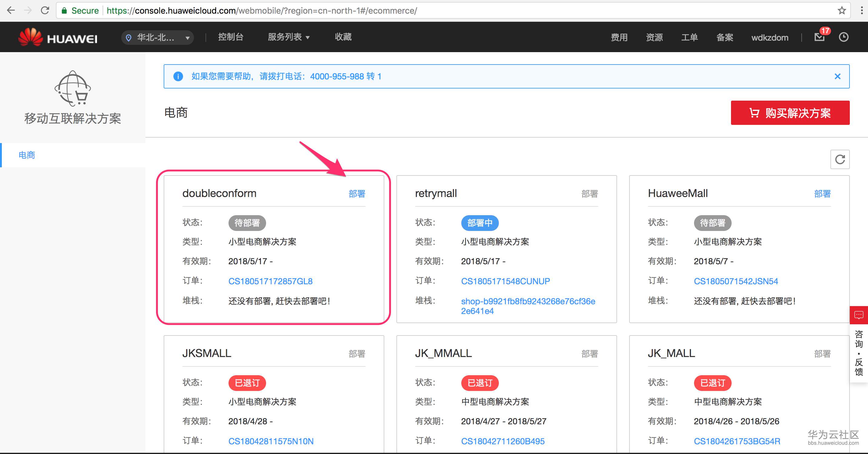Go back with browser back arrow

(x=11, y=10)
